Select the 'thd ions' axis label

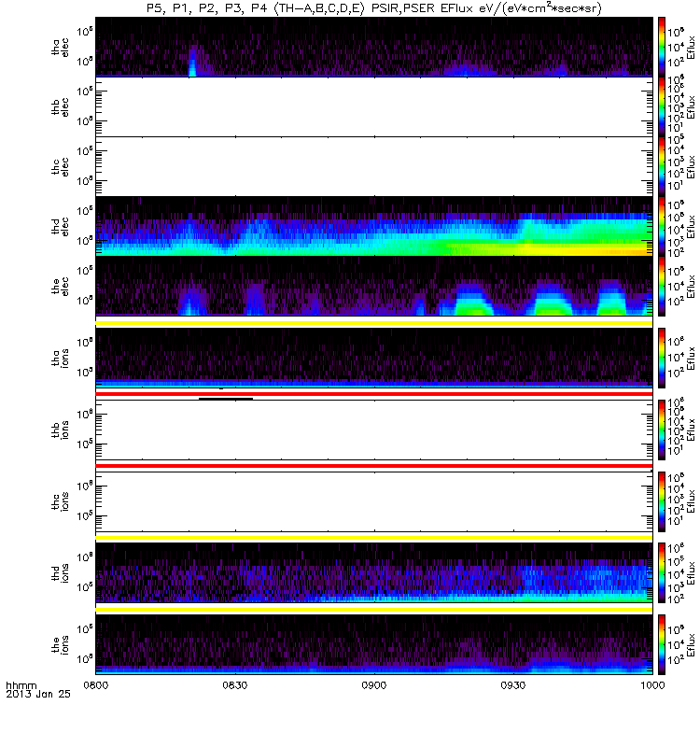pyautogui.click(x=61, y=573)
